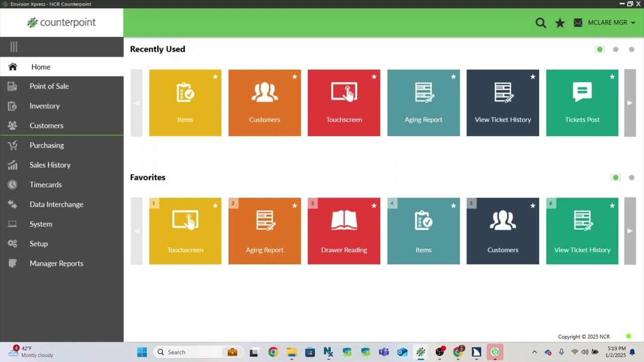Show next Recently Used tiles with right arrow

(630, 103)
